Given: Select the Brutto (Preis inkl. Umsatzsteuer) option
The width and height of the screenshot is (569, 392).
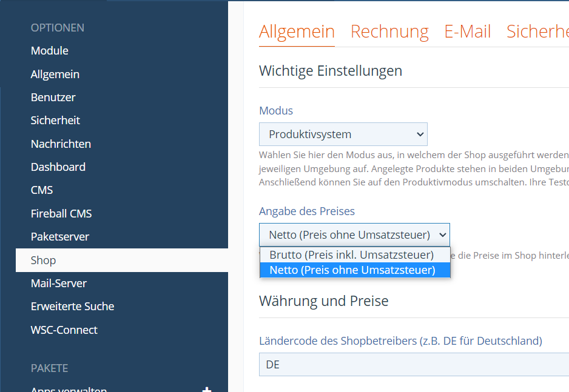Looking at the screenshot, I should coord(352,254).
